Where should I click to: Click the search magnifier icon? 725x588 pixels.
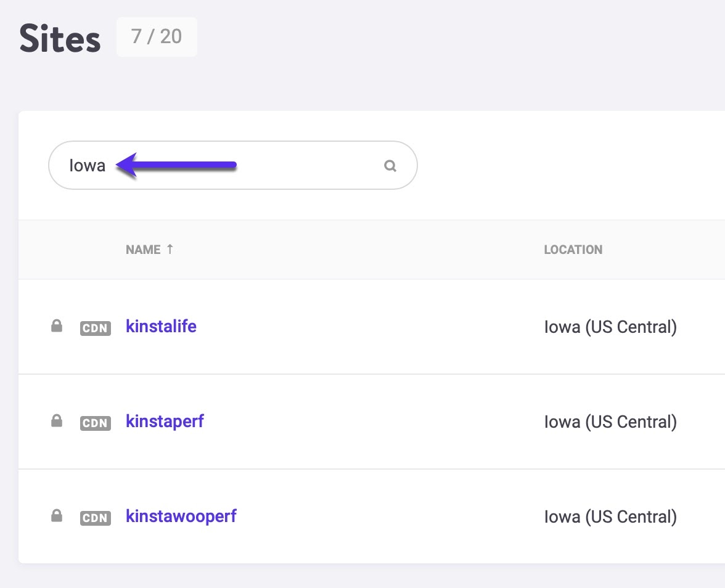pyautogui.click(x=390, y=165)
